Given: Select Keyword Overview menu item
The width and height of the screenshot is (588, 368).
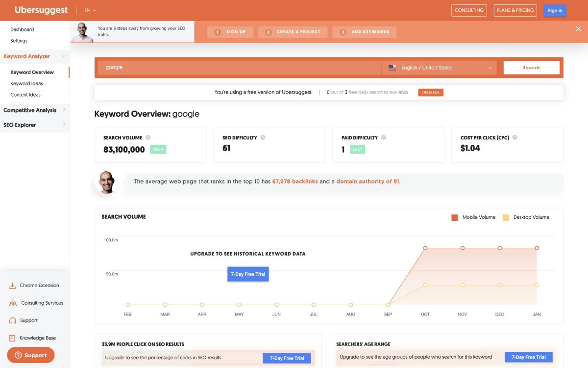Looking at the screenshot, I should tap(32, 72).
